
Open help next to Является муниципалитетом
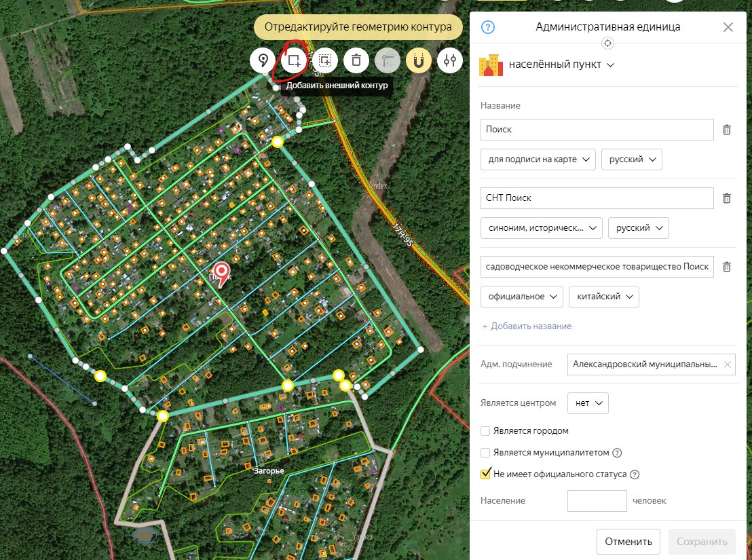[x=617, y=453]
